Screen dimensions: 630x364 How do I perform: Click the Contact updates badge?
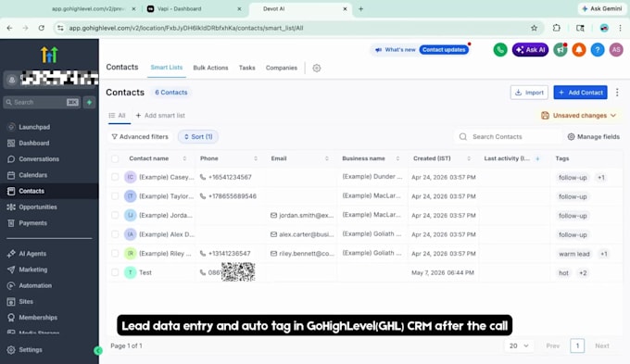tap(444, 50)
